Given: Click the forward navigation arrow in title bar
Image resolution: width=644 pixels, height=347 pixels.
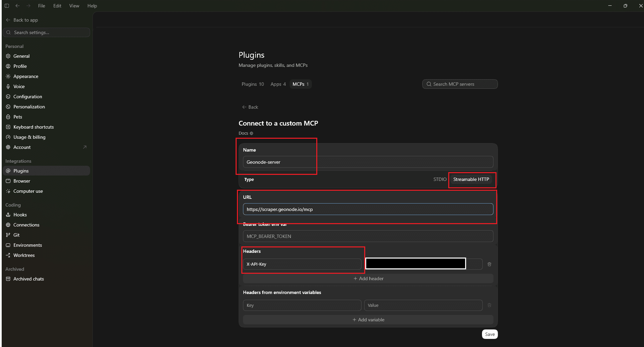Looking at the screenshot, I should 28,6.
